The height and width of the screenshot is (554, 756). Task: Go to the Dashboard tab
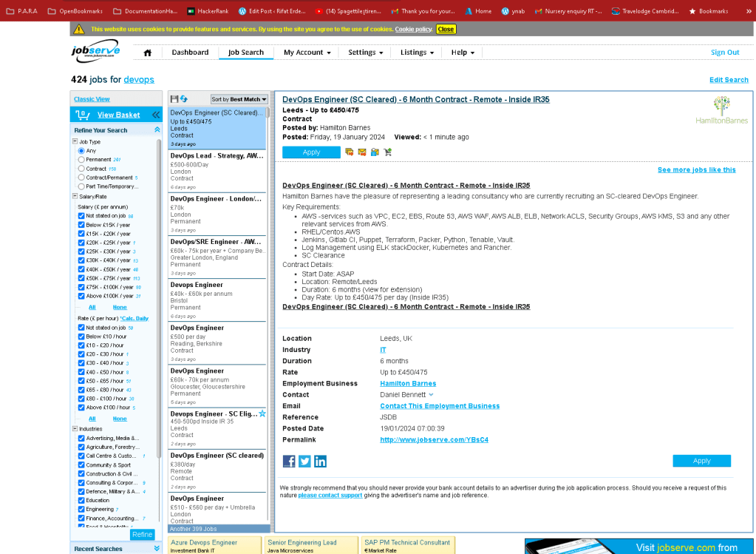click(x=190, y=53)
